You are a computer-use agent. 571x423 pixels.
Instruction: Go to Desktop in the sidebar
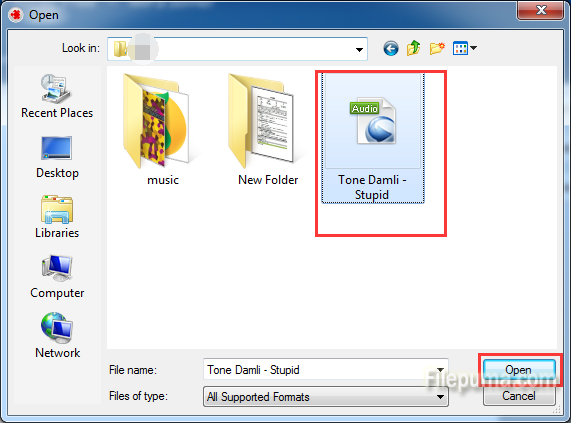click(x=57, y=157)
